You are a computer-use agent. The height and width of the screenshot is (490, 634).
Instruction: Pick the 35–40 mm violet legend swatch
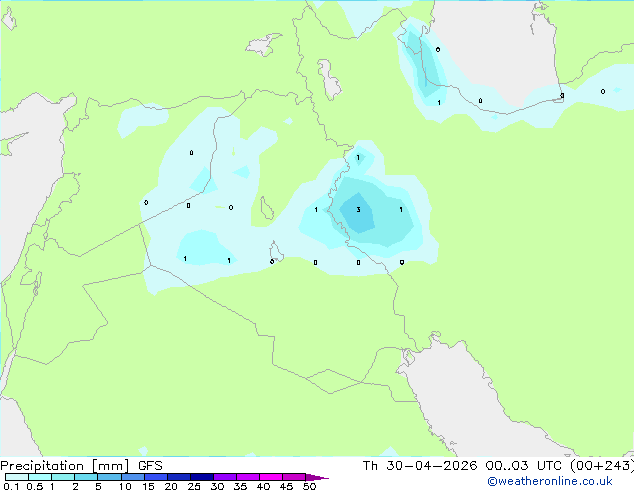click(248, 477)
